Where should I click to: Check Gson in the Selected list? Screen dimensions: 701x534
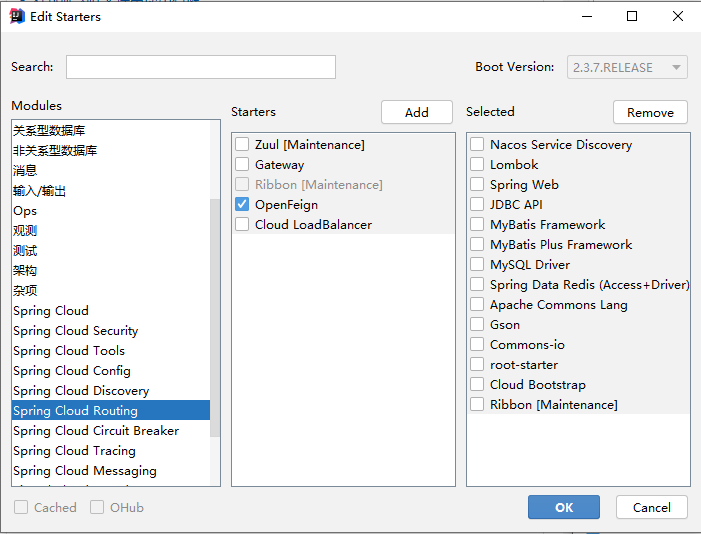477,324
